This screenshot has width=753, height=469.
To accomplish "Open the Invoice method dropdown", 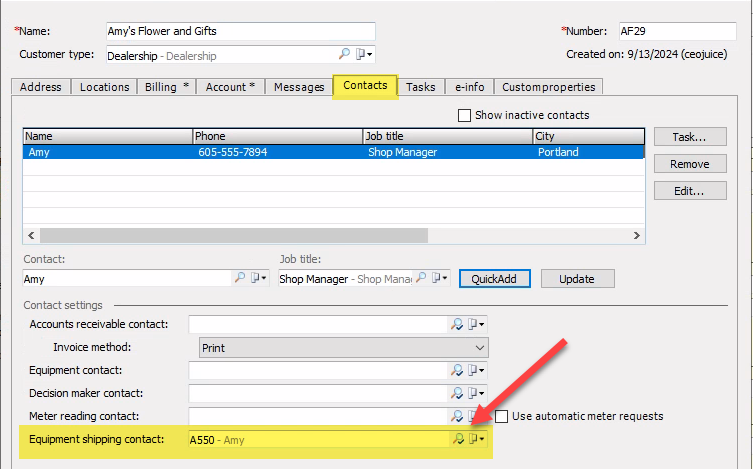I will (343, 348).
